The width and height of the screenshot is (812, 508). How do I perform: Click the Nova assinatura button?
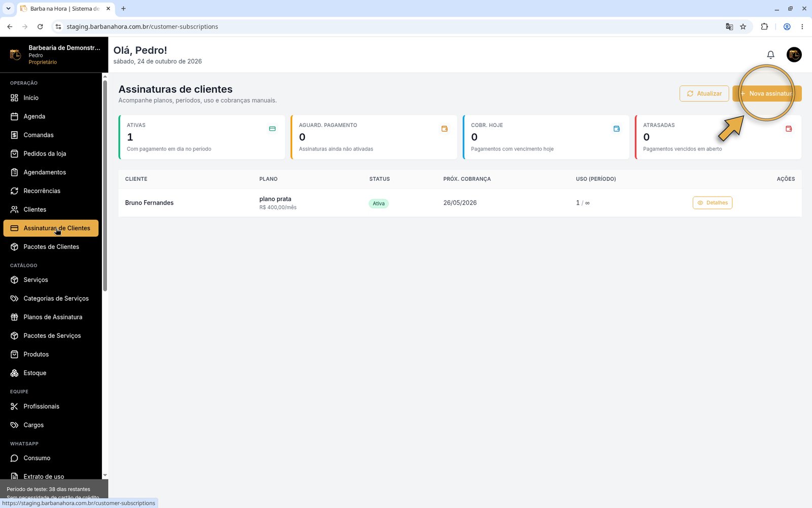(x=767, y=93)
